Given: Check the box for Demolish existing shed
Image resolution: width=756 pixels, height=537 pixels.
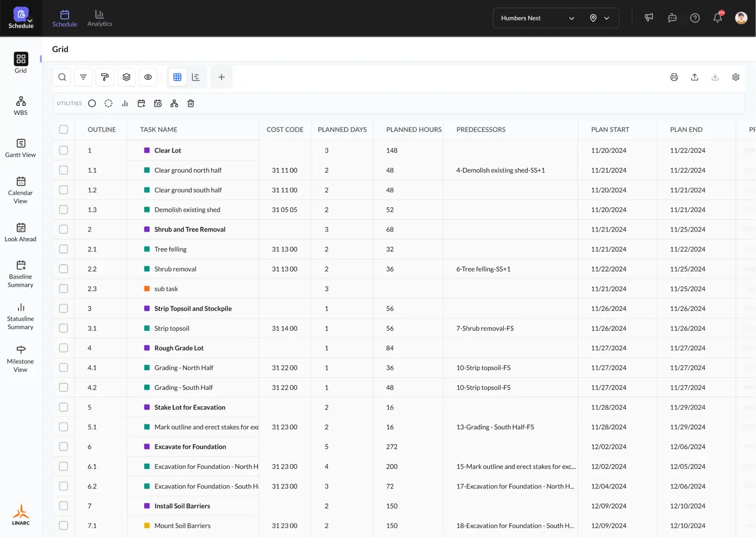Looking at the screenshot, I should [x=63, y=209].
